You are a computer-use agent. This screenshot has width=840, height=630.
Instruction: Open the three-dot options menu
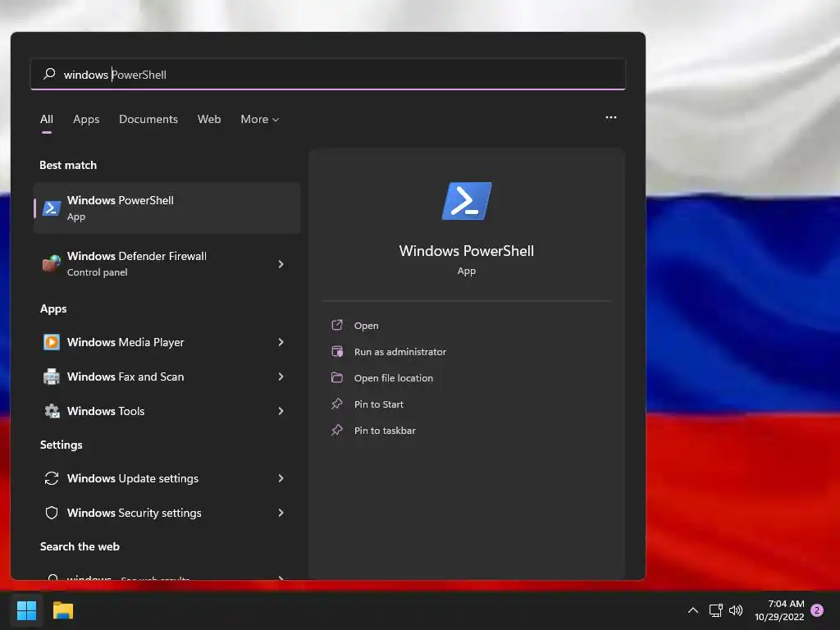coord(610,117)
